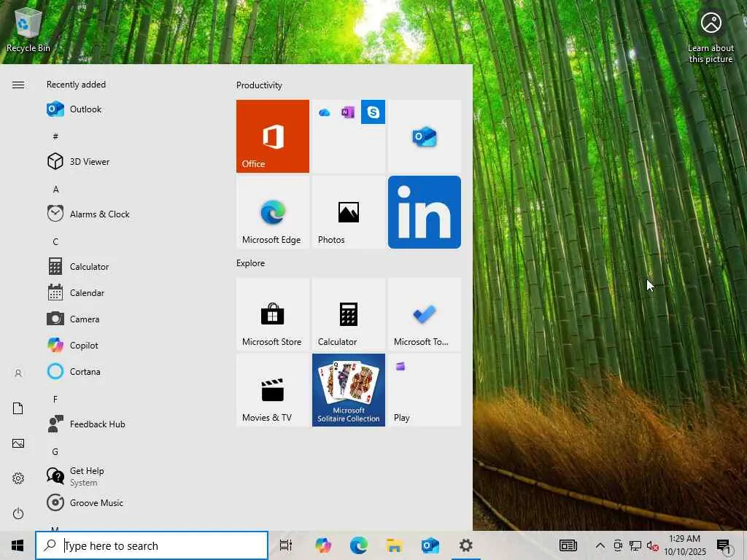Select Cortana from the app list
The width and height of the screenshot is (747, 560).
pyautogui.click(x=85, y=372)
